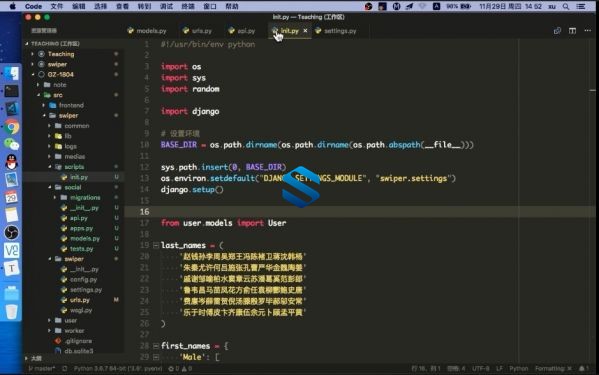Click the Python language mode in status bar
Image resolution: width=599 pixels, height=375 pixels.
(x=518, y=369)
